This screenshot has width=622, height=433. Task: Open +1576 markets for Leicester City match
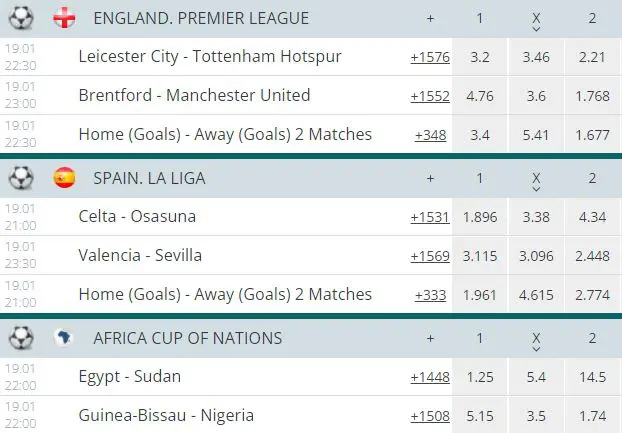[x=430, y=57]
